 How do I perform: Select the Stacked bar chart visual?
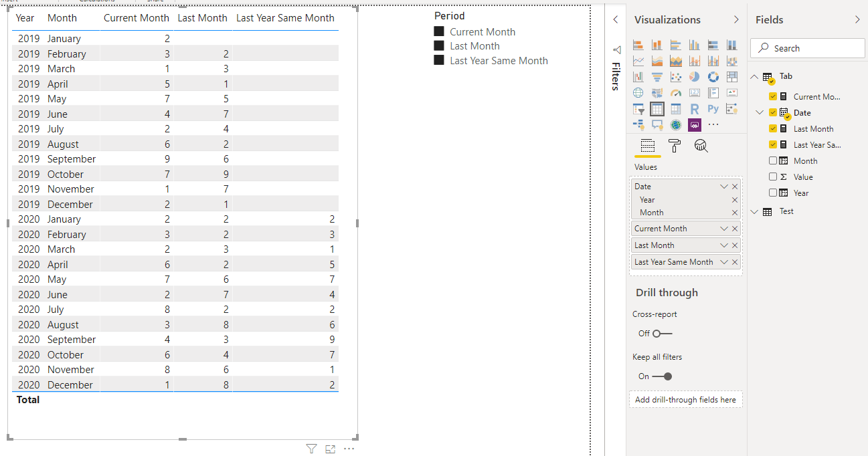(x=638, y=45)
